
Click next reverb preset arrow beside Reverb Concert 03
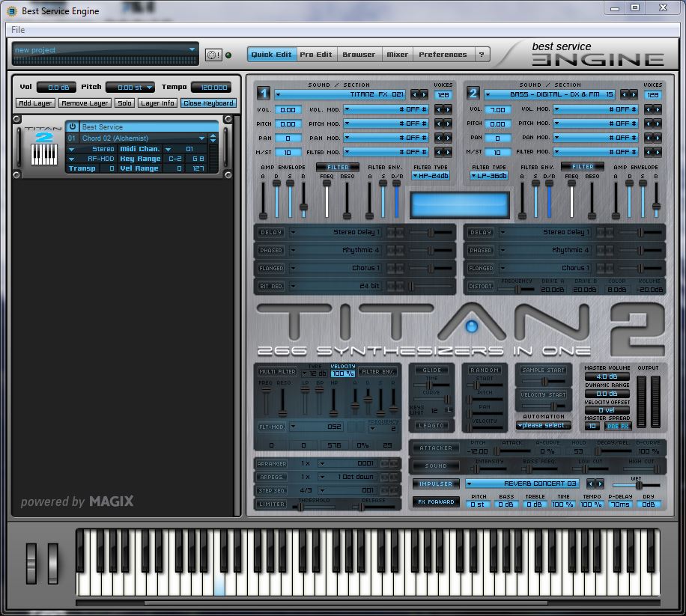click(600, 484)
